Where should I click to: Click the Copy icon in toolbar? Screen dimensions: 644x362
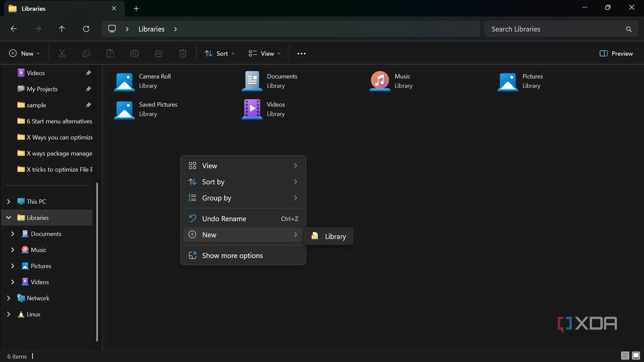point(86,53)
